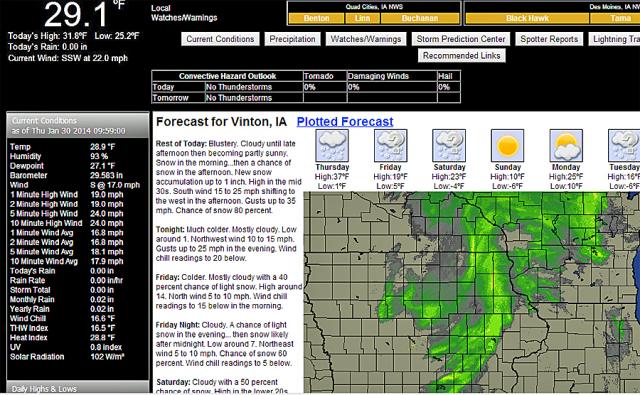Click the Monday partly cloudy forecast icon

click(566, 146)
